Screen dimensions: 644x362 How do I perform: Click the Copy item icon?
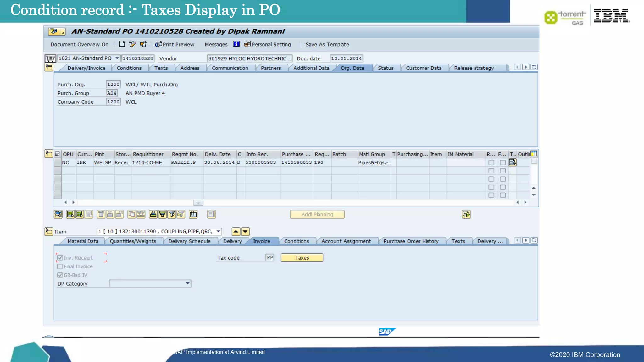point(131,214)
